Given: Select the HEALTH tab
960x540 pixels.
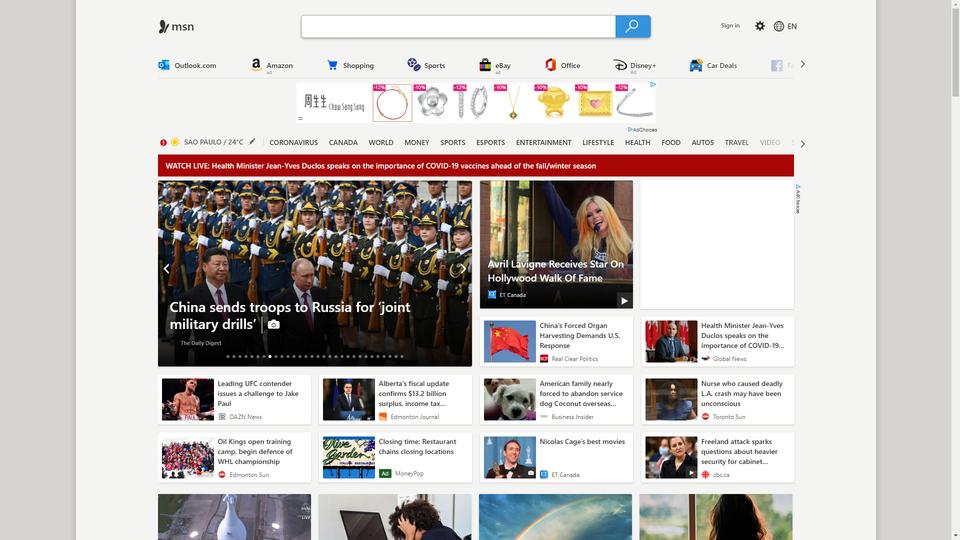Looking at the screenshot, I should 637,142.
